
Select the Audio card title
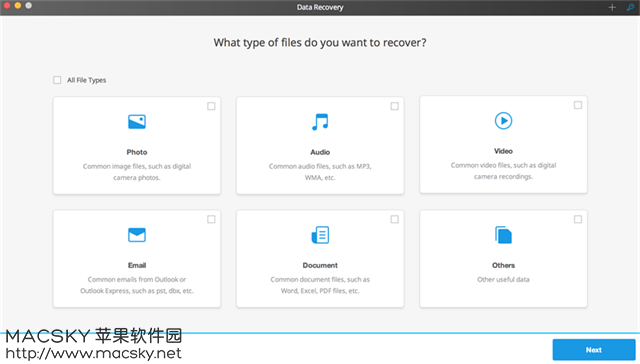tap(320, 152)
